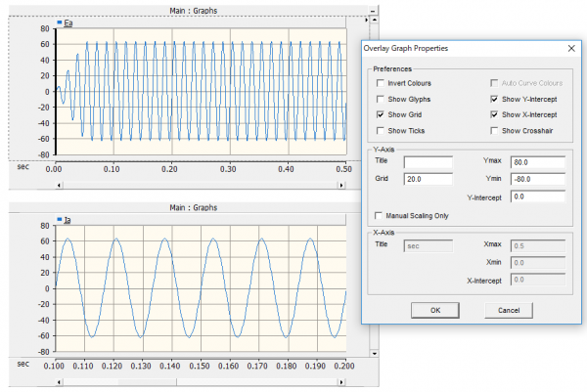This screenshot has width=587, height=392.
Task: Click the Y-Axis Grid value field
Action: click(428, 180)
